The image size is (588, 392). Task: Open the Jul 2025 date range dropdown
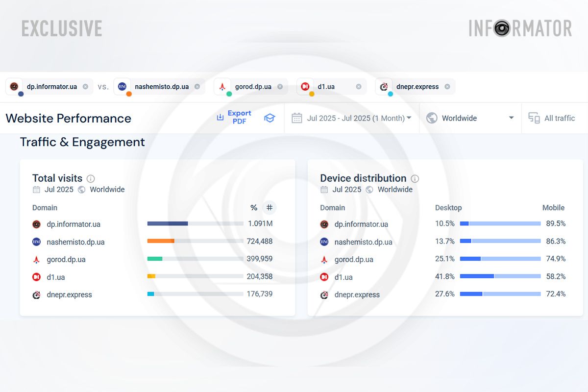pyautogui.click(x=352, y=118)
